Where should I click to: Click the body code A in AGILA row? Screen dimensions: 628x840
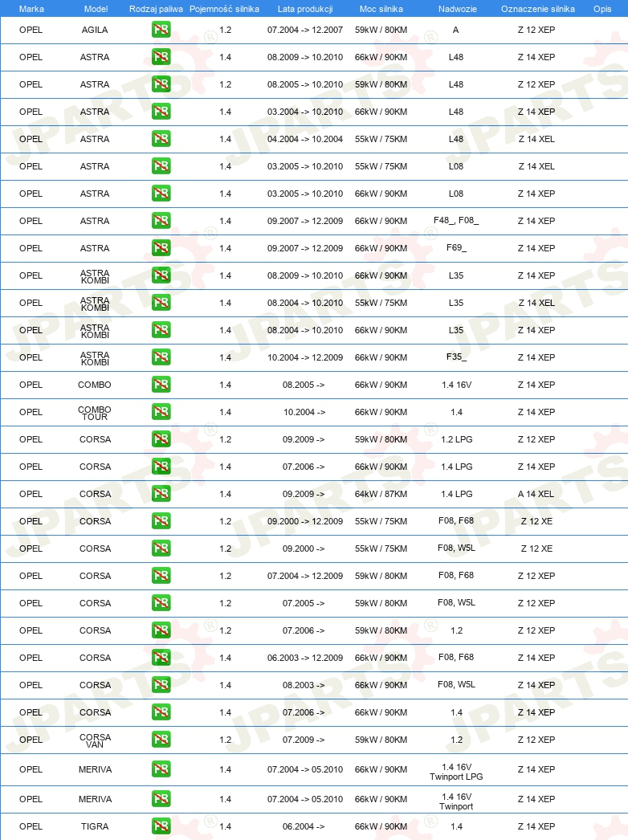(x=456, y=30)
